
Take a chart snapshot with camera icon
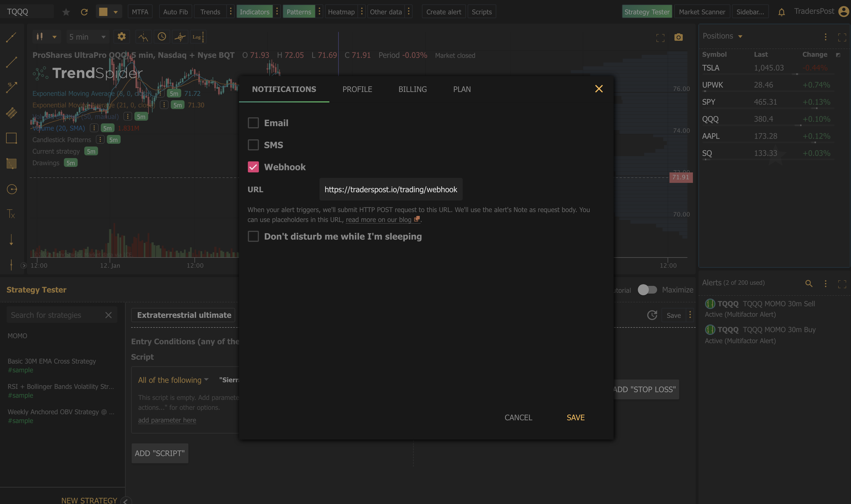tap(679, 37)
